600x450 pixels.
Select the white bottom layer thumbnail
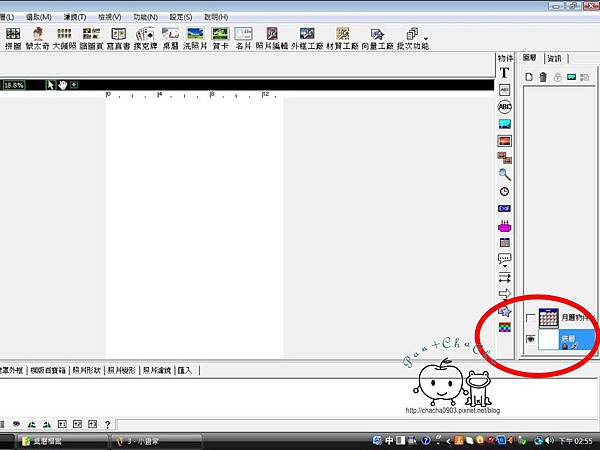[x=549, y=340]
